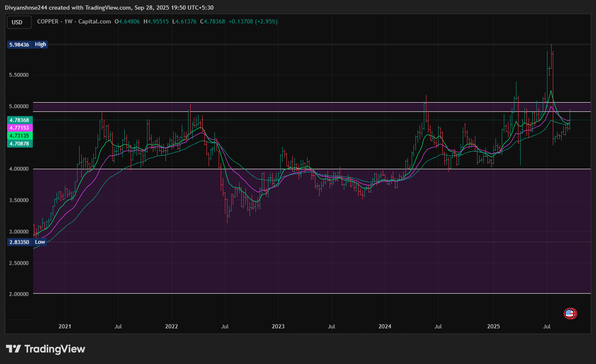596x364 pixels.
Task: Click the Jul label between 2022 and 2023
Action: pos(225,326)
